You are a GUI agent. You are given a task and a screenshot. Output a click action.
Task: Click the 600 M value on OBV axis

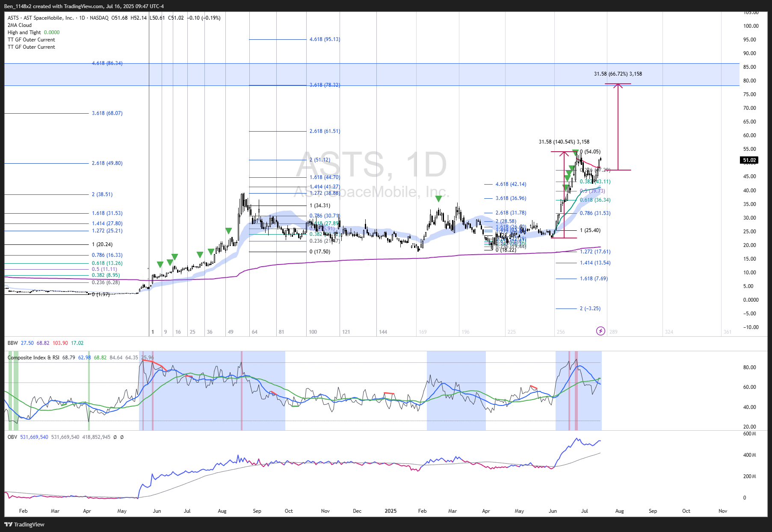[749, 434]
